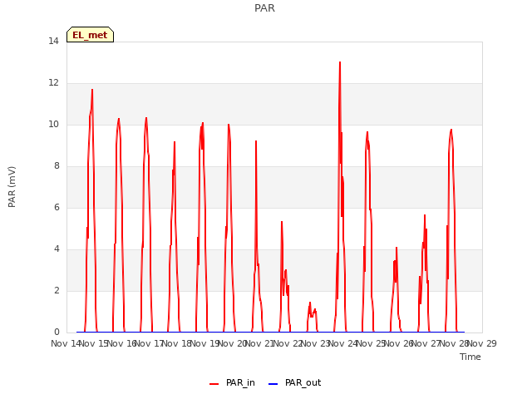Click the first PAR_in peak near 11.7
Image resolution: width=532 pixels, height=399 pixels.
(92, 90)
